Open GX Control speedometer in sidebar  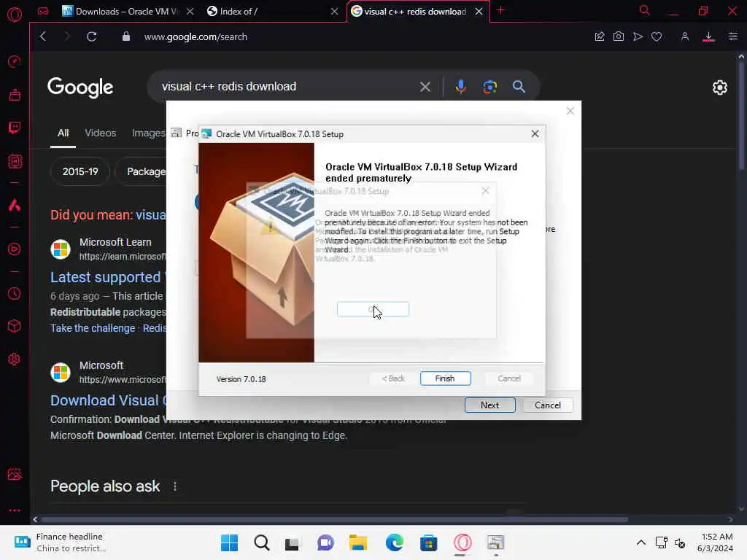tap(15, 61)
